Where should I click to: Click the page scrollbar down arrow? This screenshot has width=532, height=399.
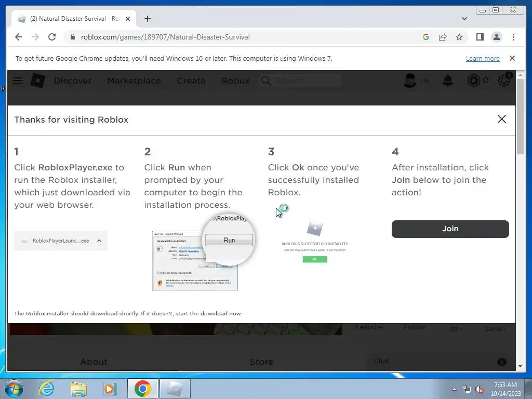point(520,366)
